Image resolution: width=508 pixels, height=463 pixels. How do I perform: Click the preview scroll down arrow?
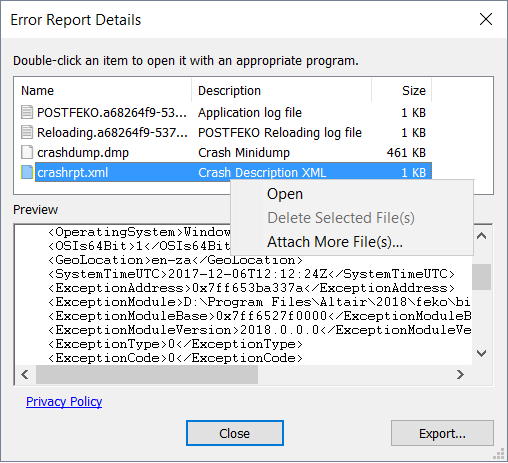[482, 353]
